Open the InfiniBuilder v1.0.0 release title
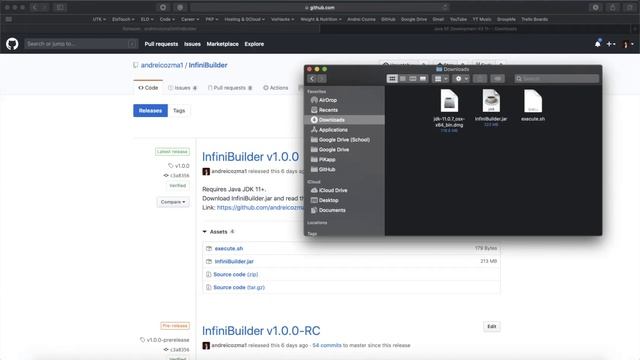Viewport: 640px width, 360px height. [x=250, y=157]
